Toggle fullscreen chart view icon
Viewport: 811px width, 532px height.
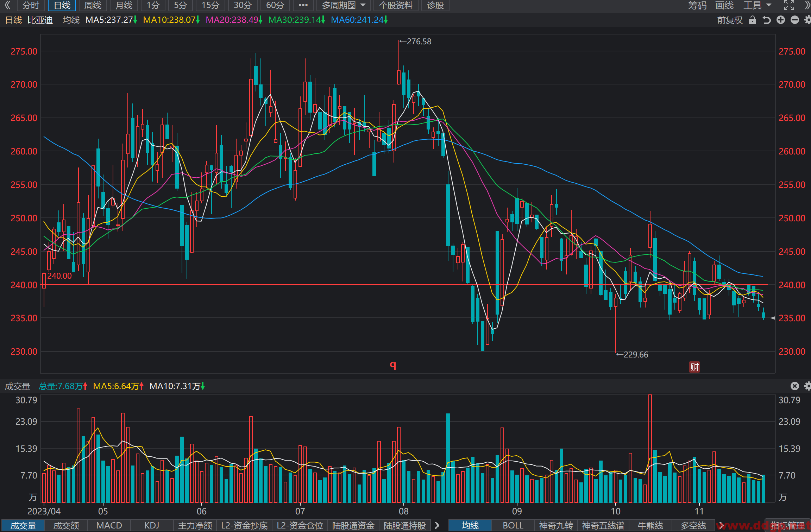coord(789,5)
